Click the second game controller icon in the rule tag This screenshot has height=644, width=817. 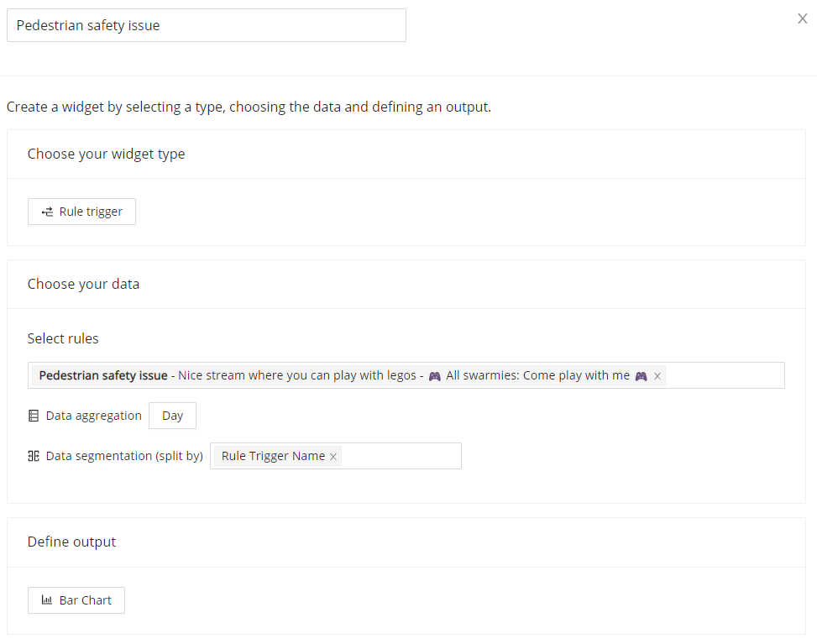641,376
